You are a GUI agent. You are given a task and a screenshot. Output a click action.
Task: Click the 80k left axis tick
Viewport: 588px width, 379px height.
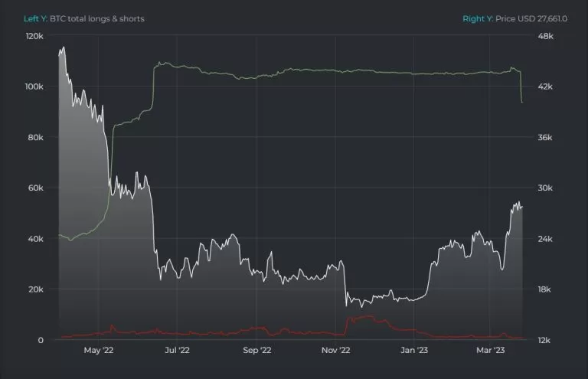[36, 138]
